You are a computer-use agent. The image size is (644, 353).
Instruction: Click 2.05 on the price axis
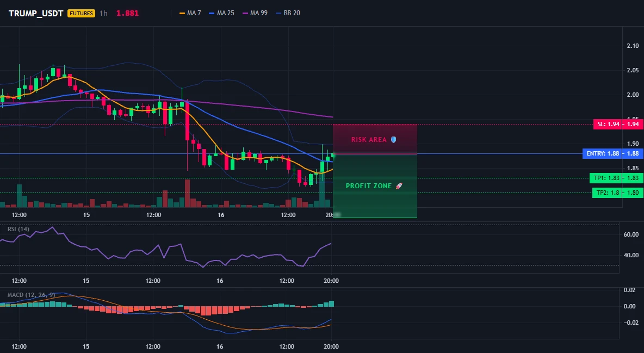tap(633, 70)
